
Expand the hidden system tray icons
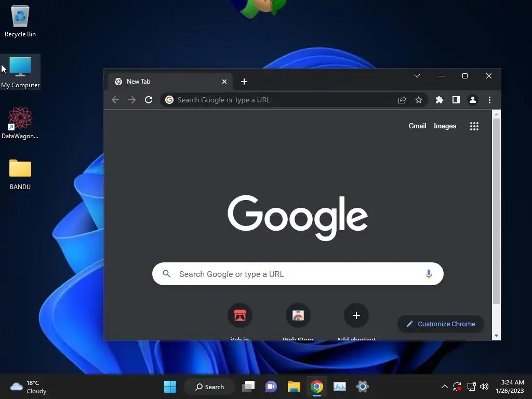click(445, 387)
